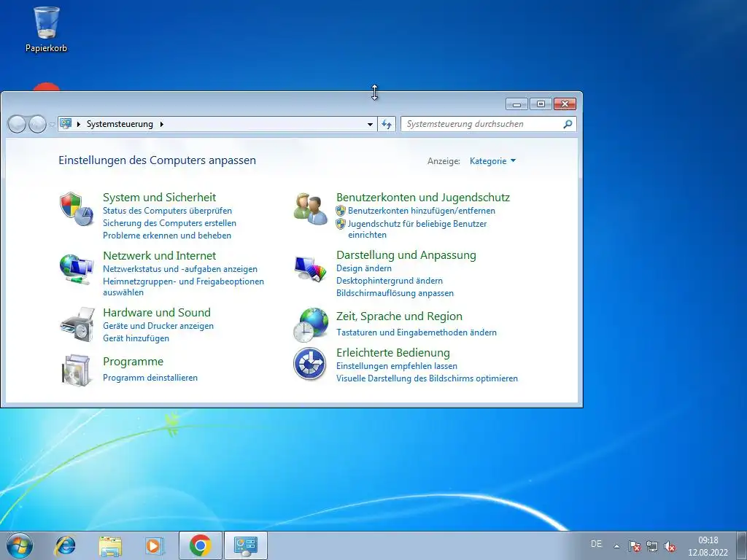Open the Anzeige Kategorie dropdown
The height and width of the screenshot is (560, 747).
[492, 161]
